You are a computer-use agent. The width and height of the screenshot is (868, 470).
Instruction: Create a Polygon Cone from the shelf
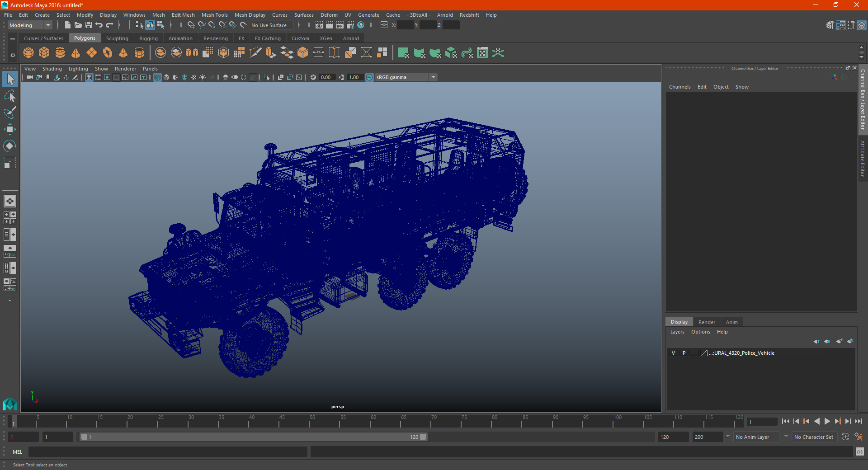pos(76,53)
